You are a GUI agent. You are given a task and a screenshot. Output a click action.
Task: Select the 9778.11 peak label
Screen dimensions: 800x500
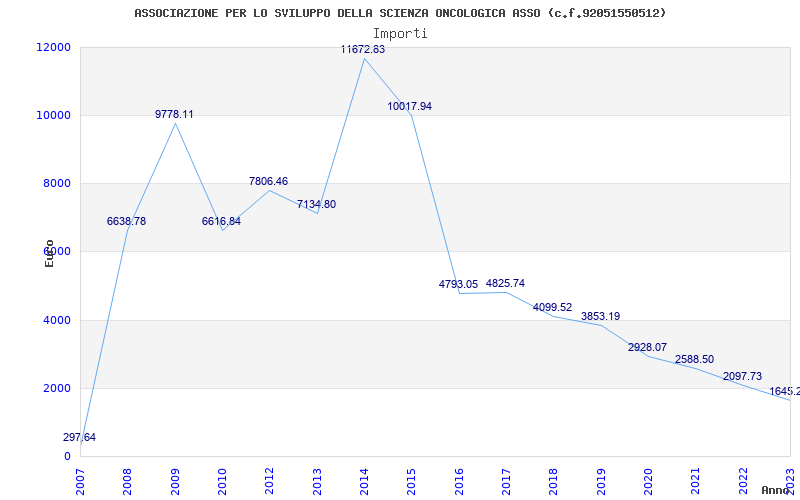pos(174,114)
